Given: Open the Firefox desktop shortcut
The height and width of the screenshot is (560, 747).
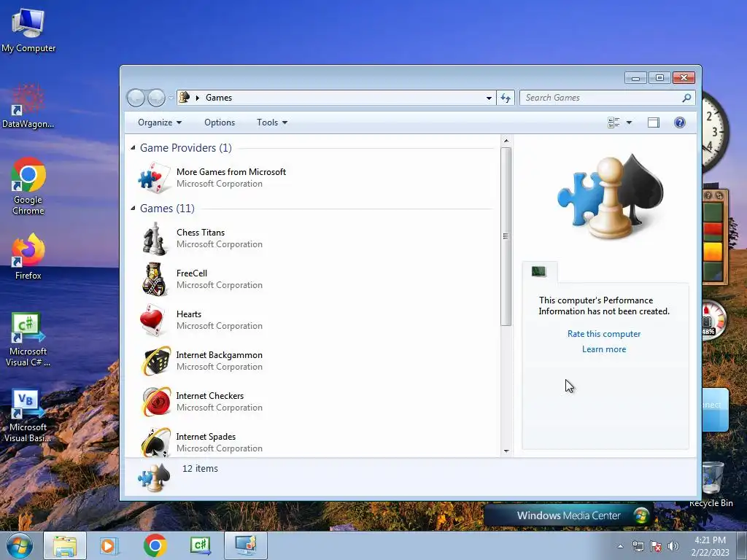Looking at the screenshot, I should [x=28, y=256].
